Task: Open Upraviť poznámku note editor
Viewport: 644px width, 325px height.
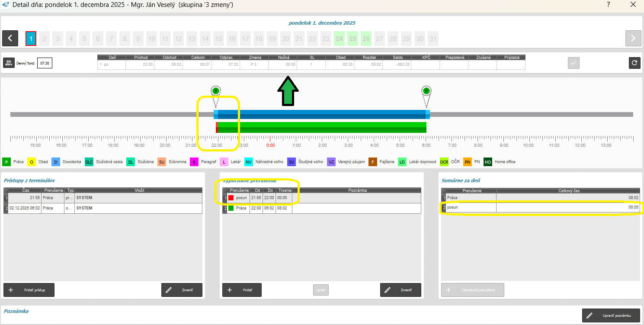Action: [x=611, y=315]
